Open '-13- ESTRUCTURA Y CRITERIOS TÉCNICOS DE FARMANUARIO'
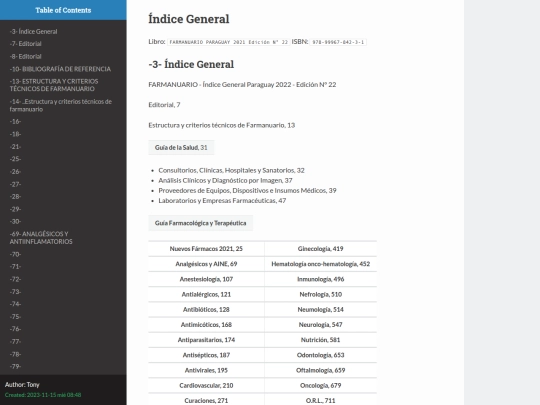Screen dimensions: 540x405 tap(54, 85)
